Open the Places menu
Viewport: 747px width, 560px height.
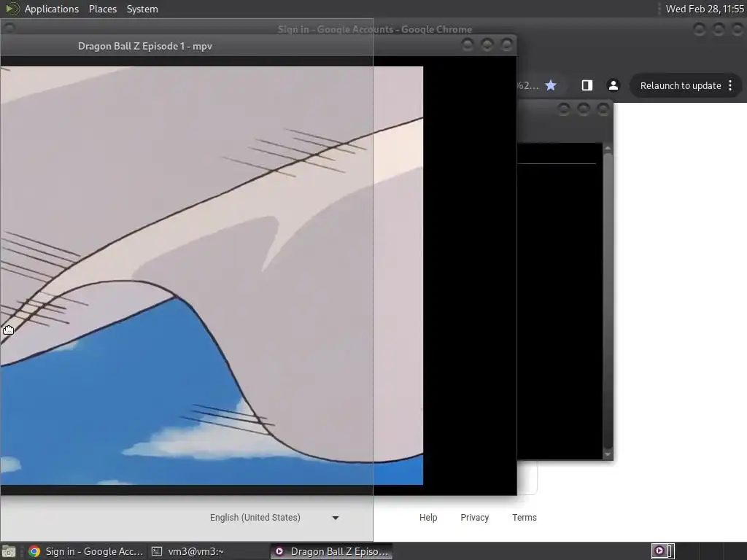point(102,9)
